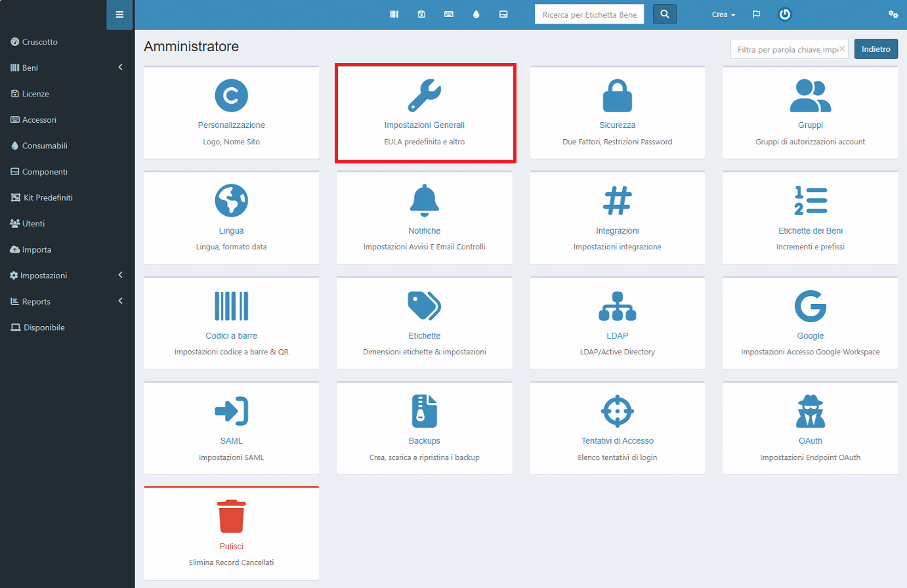The width and height of the screenshot is (907, 588).
Task: Open the padlock Sicurezza settings icon
Action: coord(617,96)
